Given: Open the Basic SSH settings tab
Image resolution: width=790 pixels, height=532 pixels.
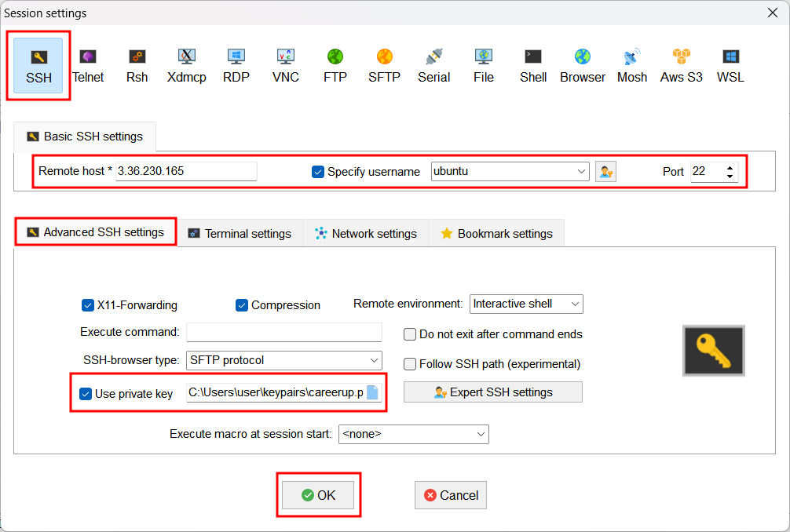Looking at the screenshot, I should tap(85, 137).
